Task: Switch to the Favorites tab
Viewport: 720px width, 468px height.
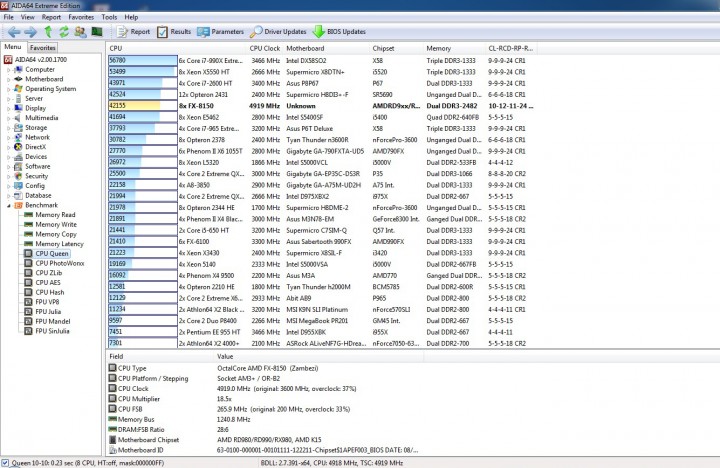Action: (43, 48)
